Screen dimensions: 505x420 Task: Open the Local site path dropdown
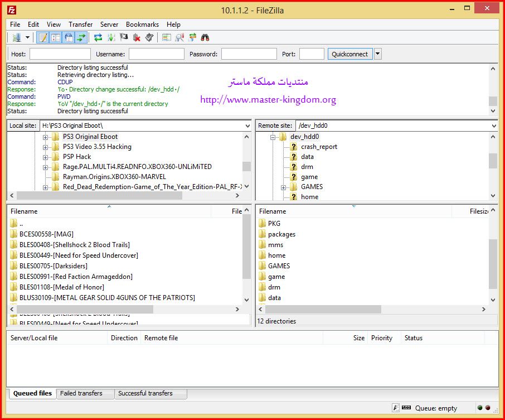click(x=247, y=125)
